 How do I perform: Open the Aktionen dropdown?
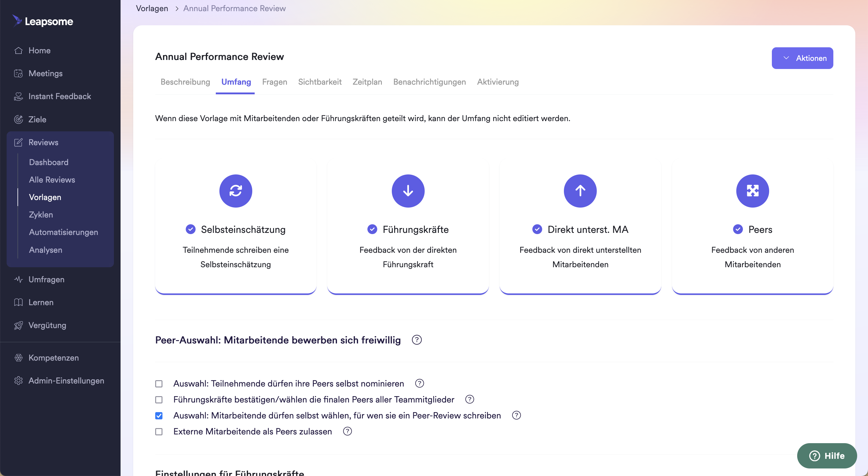[x=802, y=58]
